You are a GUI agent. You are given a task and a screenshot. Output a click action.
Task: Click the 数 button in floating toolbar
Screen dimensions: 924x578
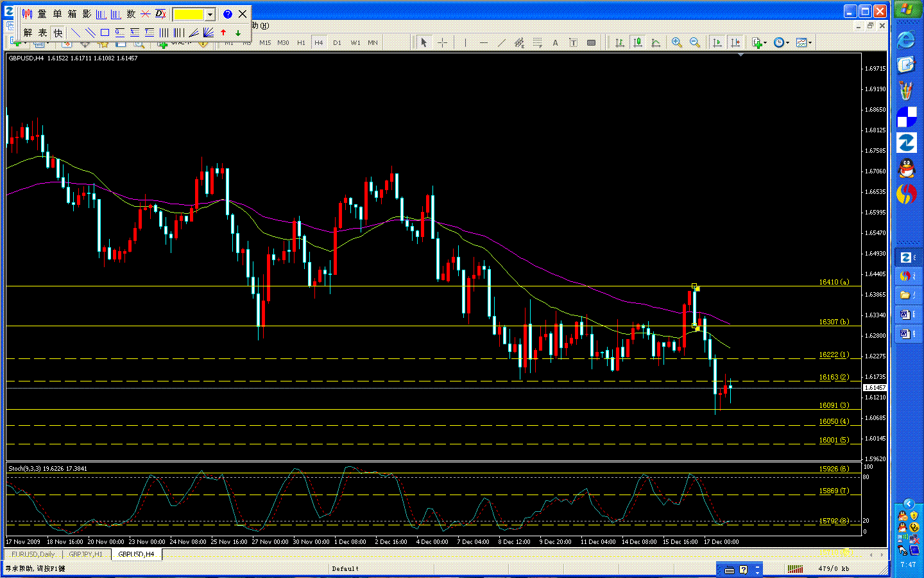coord(131,14)
